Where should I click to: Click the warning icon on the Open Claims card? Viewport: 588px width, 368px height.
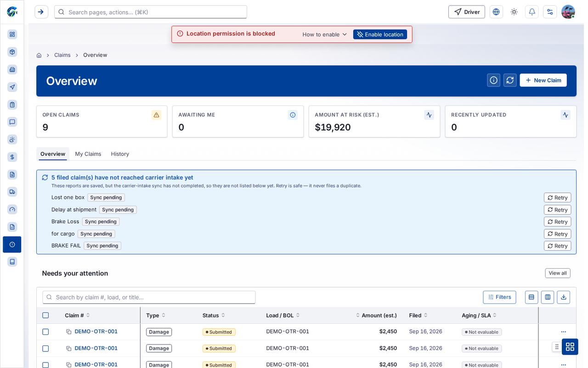pyautogui.click(x=156, y=115)
